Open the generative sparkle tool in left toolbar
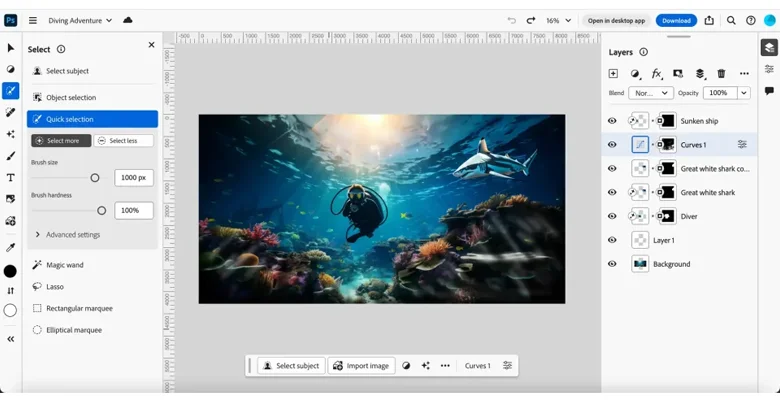 (x=10, y=134)
